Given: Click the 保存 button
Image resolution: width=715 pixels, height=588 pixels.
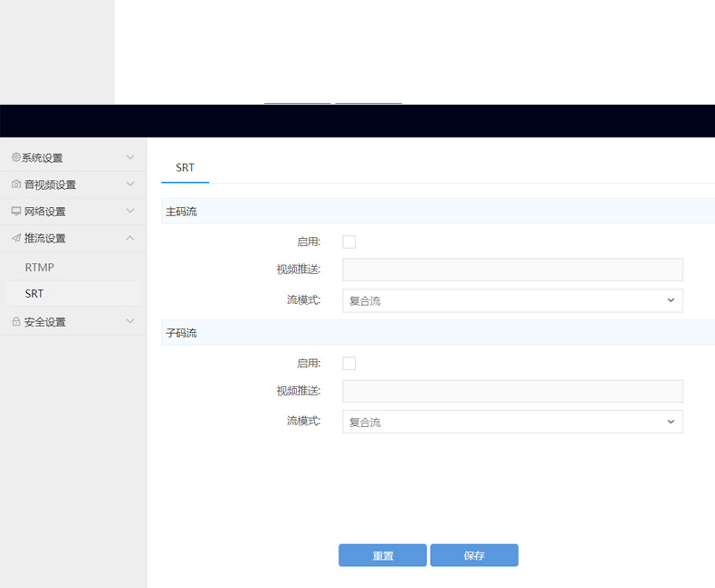Looking at the screenshot, I should click(x=474, y=555).
